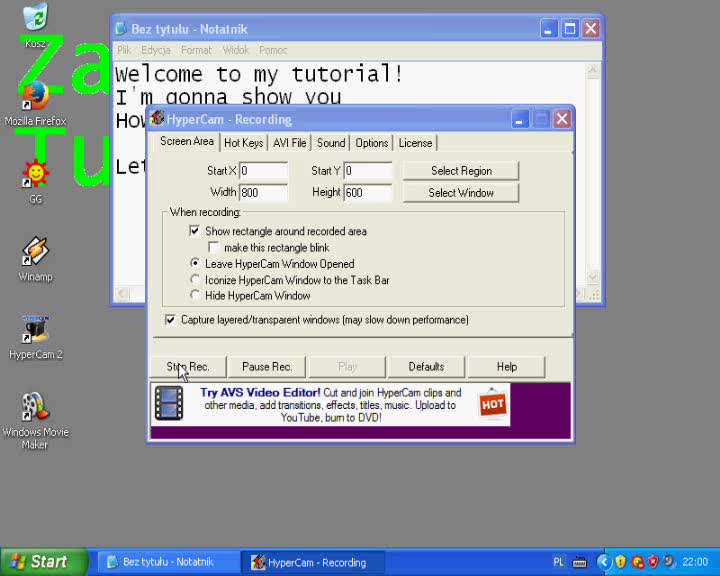Viewport: 720px width, 576px height.
Task: Open Format menu in Notatnik
Action: pos(196,50)
